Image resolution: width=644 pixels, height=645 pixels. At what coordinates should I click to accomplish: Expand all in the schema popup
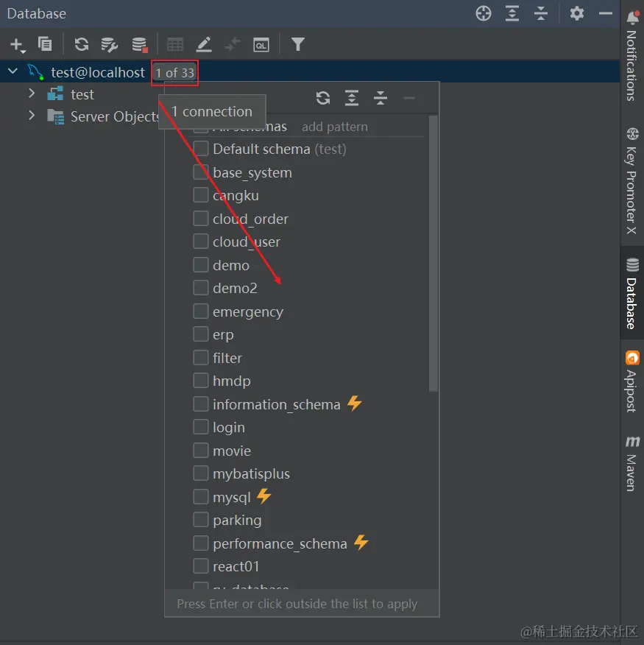click(352, 98)
